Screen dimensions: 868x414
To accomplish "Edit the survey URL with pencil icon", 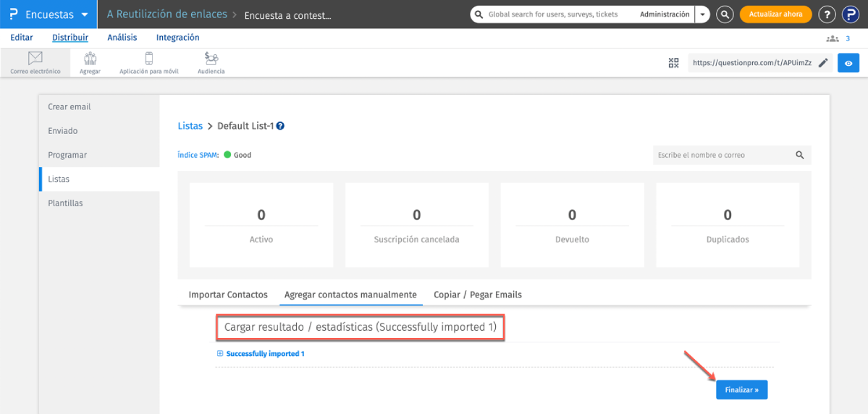I will coord(823,63).
